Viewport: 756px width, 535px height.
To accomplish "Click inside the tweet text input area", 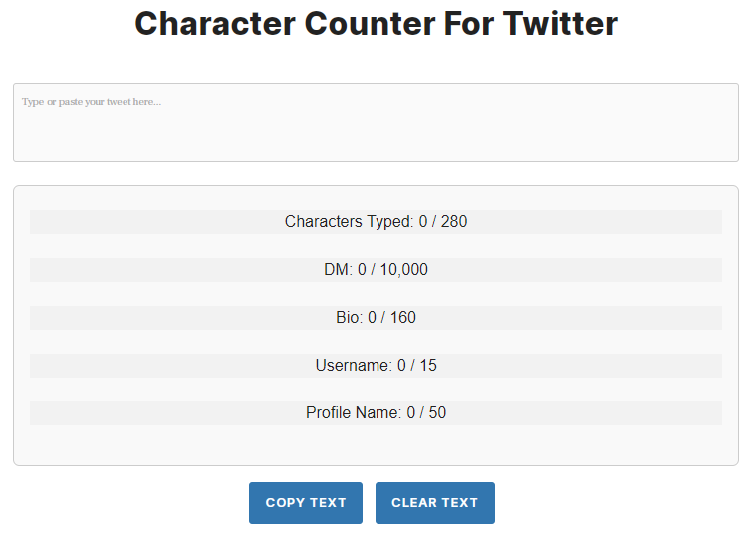I will pyautogui.click(x=376, y=123).
